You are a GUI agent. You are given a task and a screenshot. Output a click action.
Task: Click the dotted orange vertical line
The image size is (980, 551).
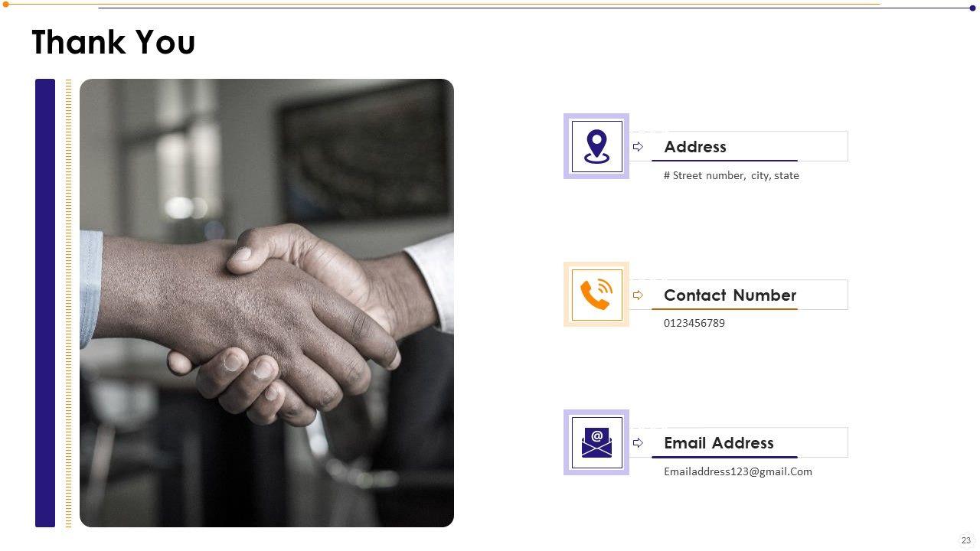click(x=68, y=303)
